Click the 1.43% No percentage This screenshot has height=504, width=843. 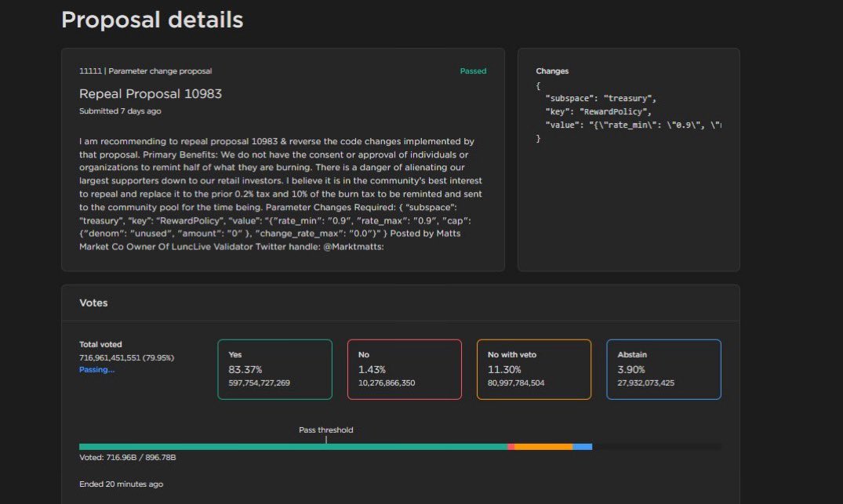click(x=372, y=370)
